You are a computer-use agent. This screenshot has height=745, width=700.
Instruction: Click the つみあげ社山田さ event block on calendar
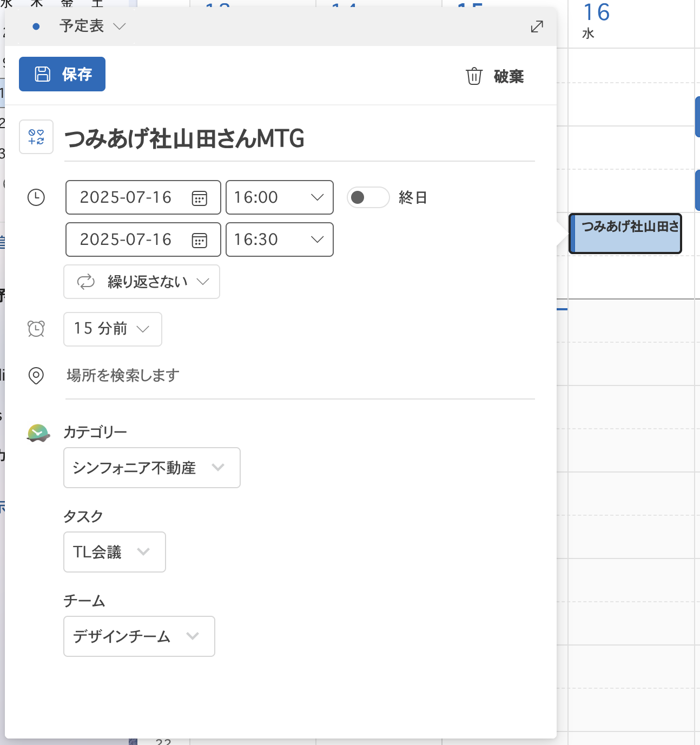pyautogui.click(x=625, y=234)
